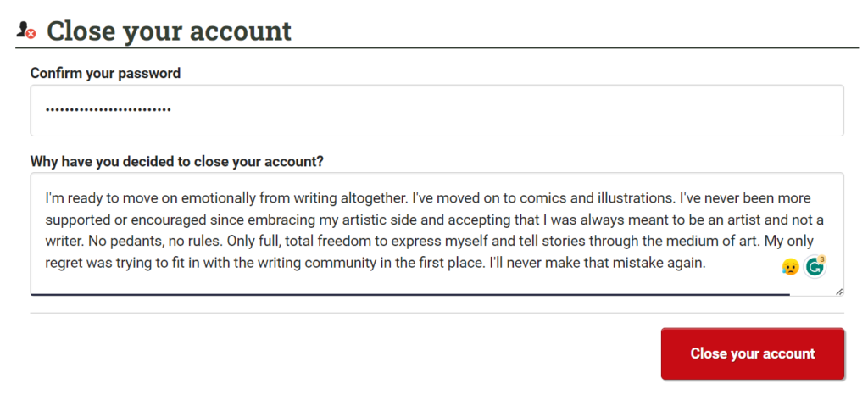Click the masked password dots

point(108,110)
